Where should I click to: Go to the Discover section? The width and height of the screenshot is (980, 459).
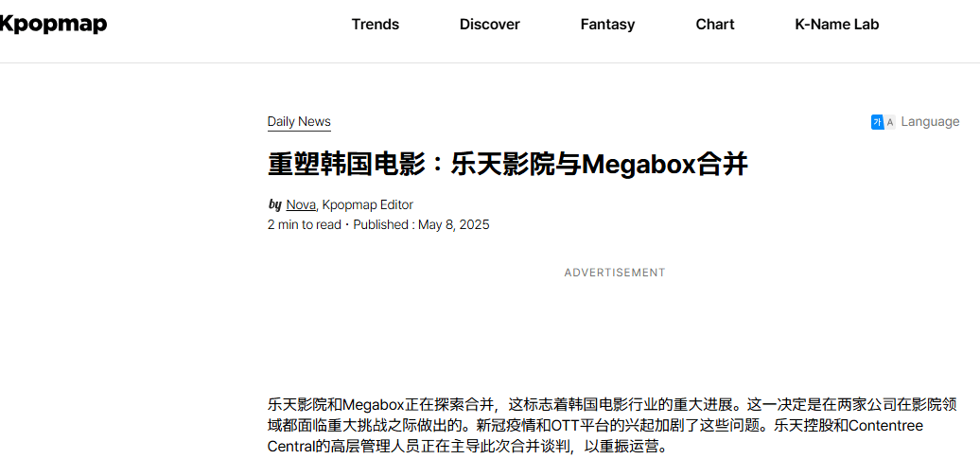[x=489, y=25]
